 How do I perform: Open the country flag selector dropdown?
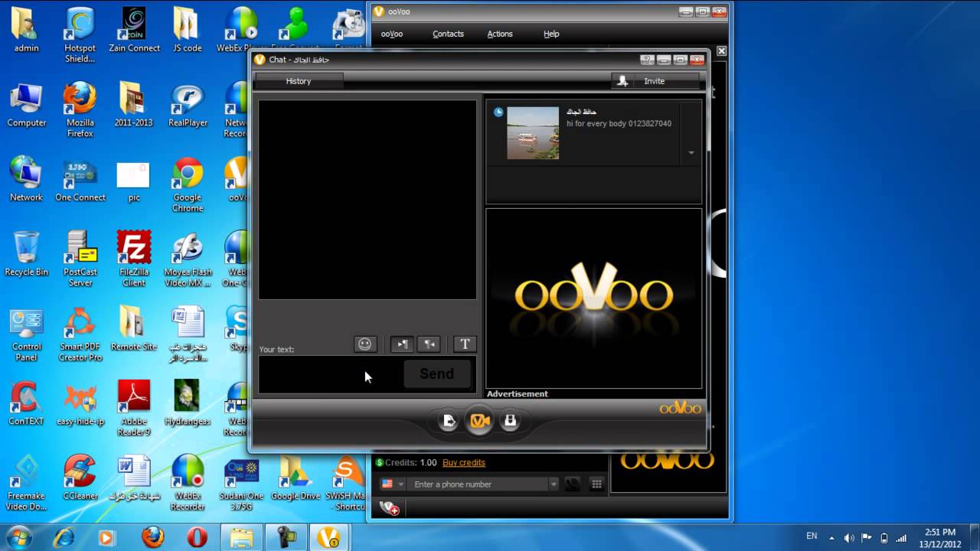point(393,484)
